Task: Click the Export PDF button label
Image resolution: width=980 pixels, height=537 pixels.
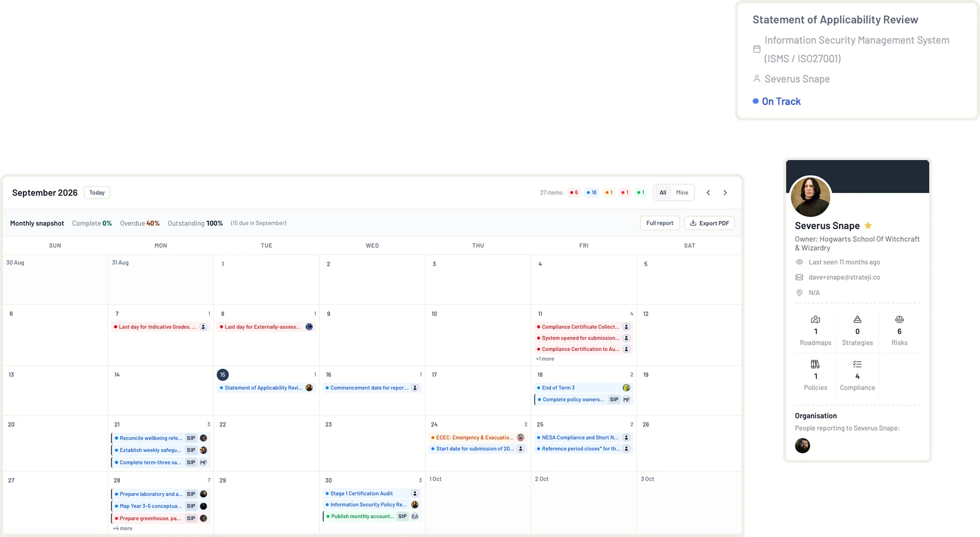Action: pos(714,223)
